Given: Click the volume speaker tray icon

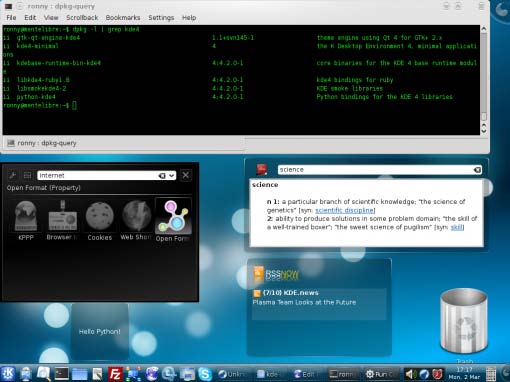Looking at the screenshot, I should (410, 374).
